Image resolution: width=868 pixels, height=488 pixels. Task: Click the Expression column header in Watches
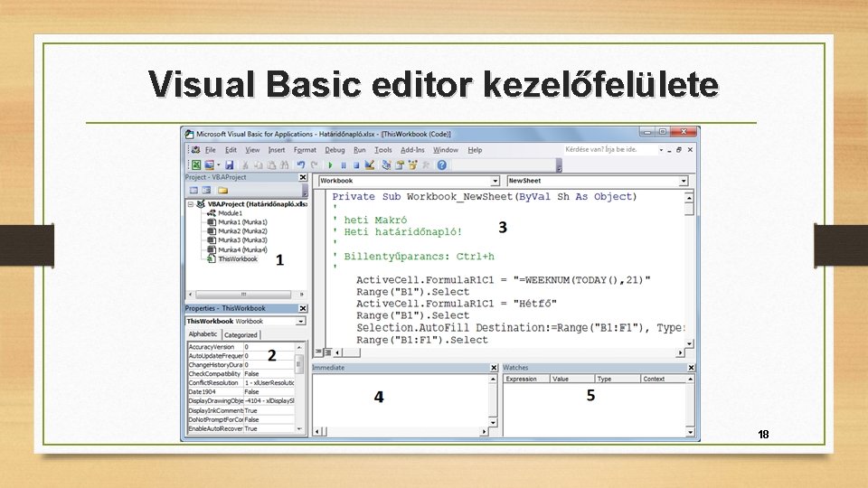pyautogui.click(x=526, y=379)
